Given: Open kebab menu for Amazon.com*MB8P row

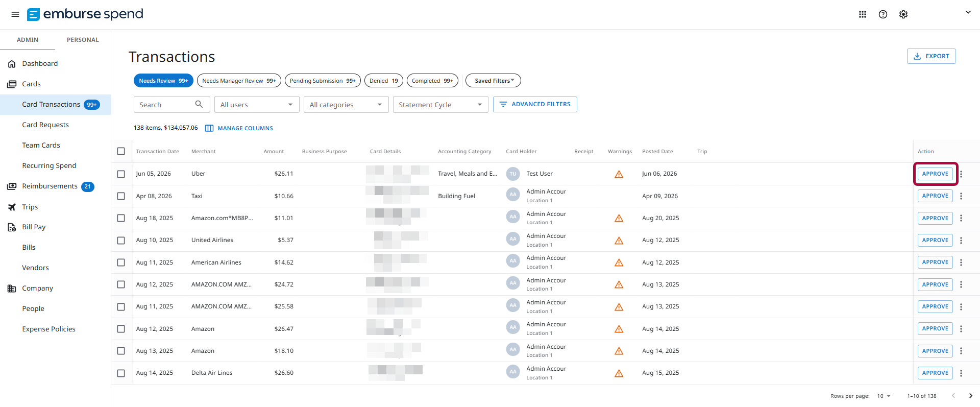Looking at the screenshot, I should 961,218.
